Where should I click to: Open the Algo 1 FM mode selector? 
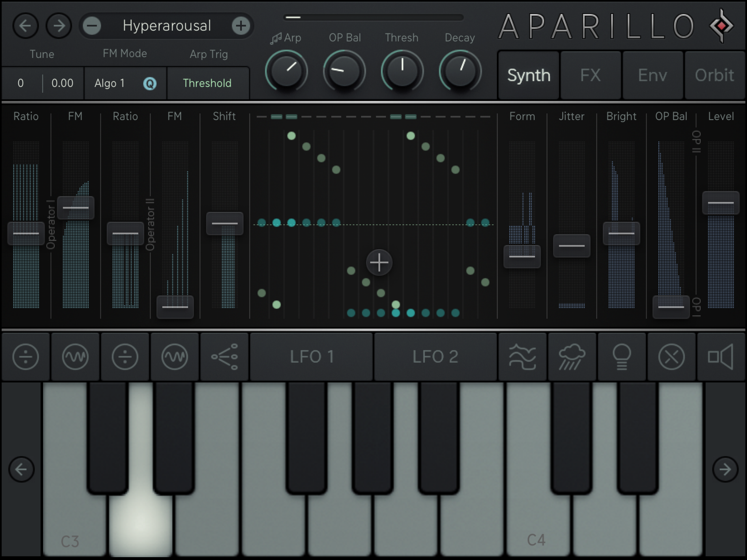[109, 83]
